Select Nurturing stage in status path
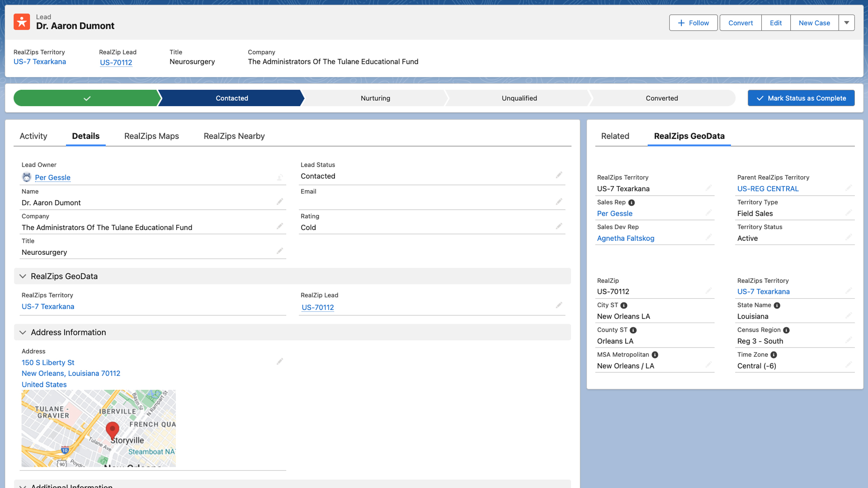 [x=375, y=98]
